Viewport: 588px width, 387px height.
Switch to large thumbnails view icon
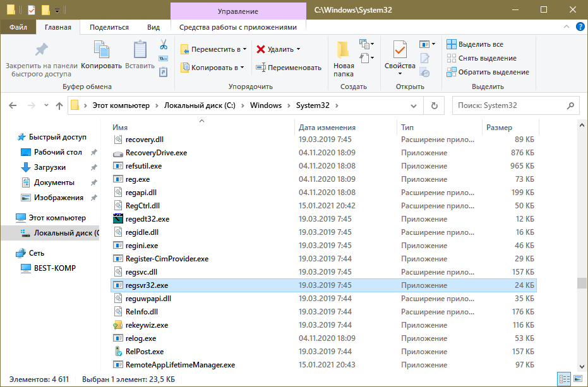[x=577, y=379]
